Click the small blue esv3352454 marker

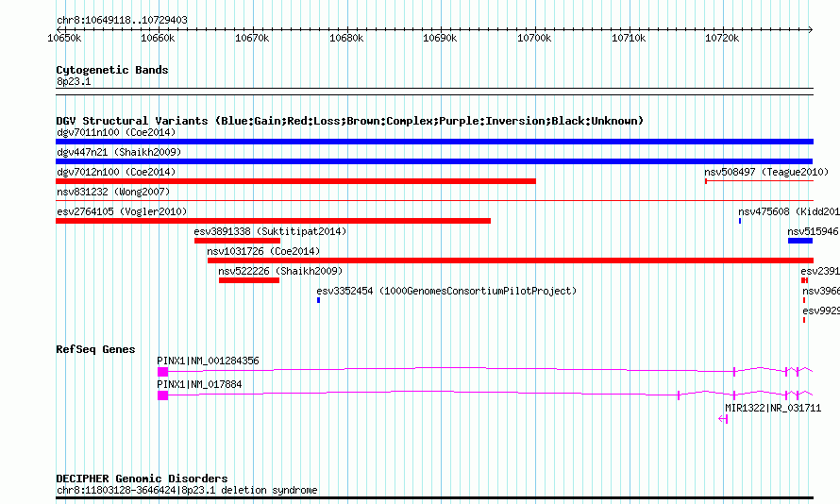[x=318, y=300]
